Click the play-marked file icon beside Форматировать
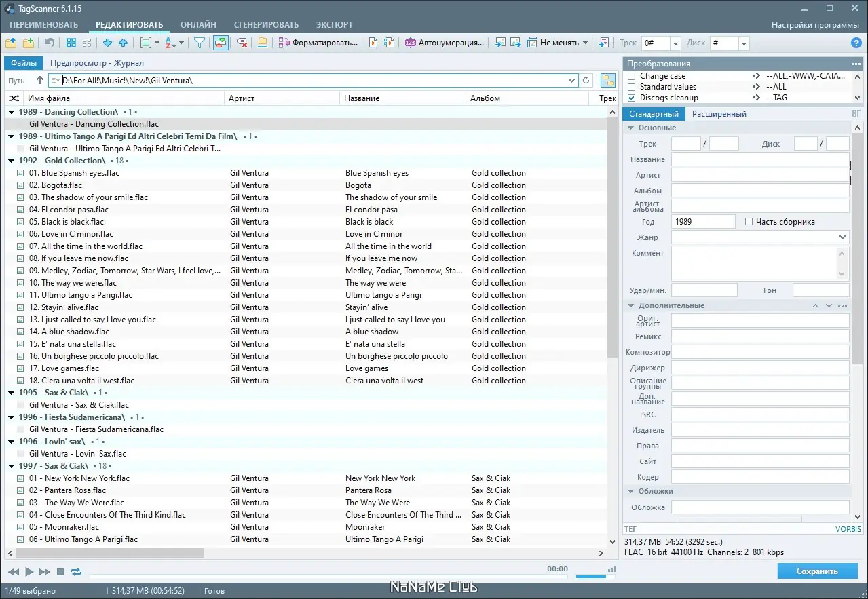Screen dimensions: 868x599 point(373,43)
